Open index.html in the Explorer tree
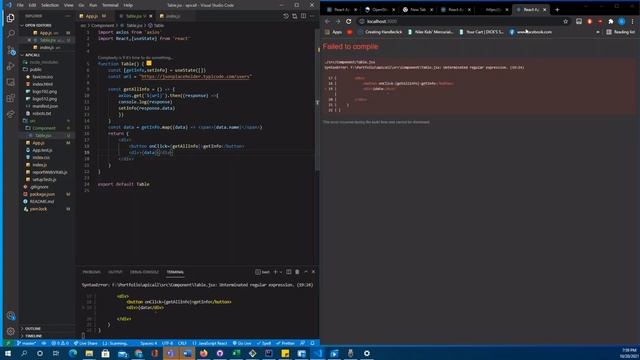The image size is (640, 360). click(x=42, y=84)
